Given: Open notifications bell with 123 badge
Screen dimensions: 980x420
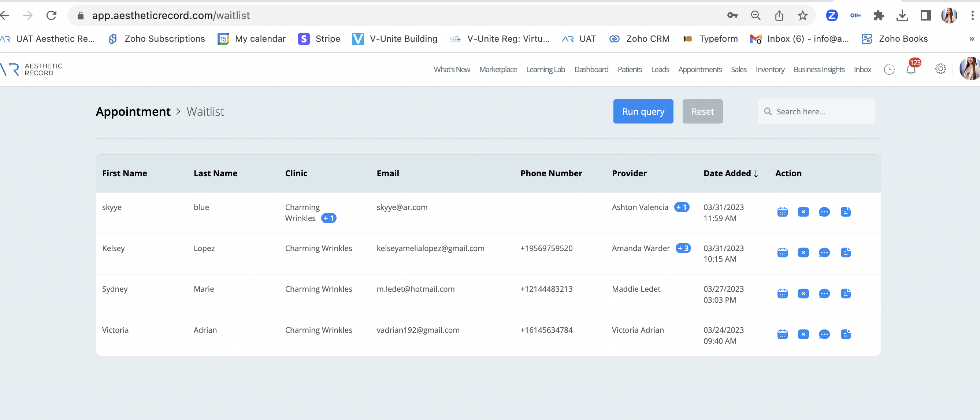Looking at the screenshot, I should (x=911, y=70).
